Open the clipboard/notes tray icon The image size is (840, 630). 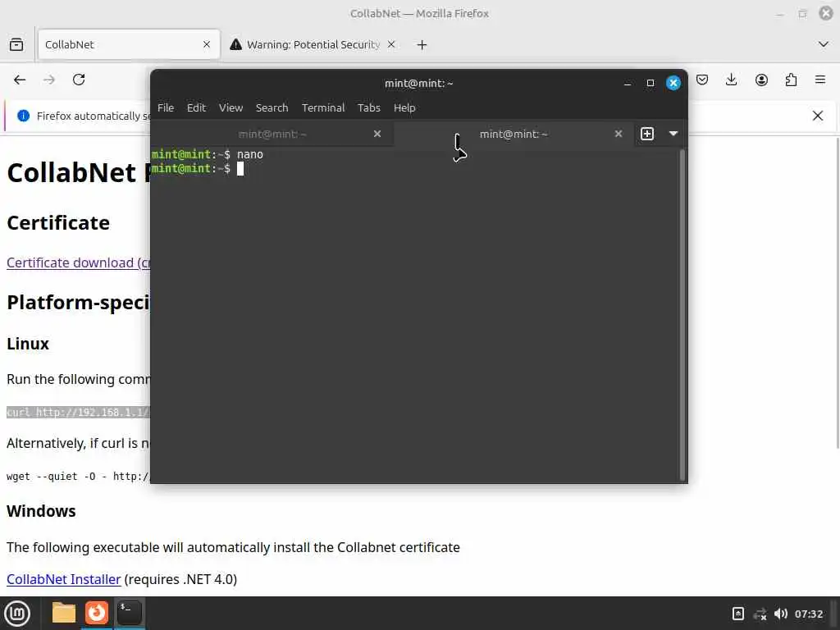(738, 614)
